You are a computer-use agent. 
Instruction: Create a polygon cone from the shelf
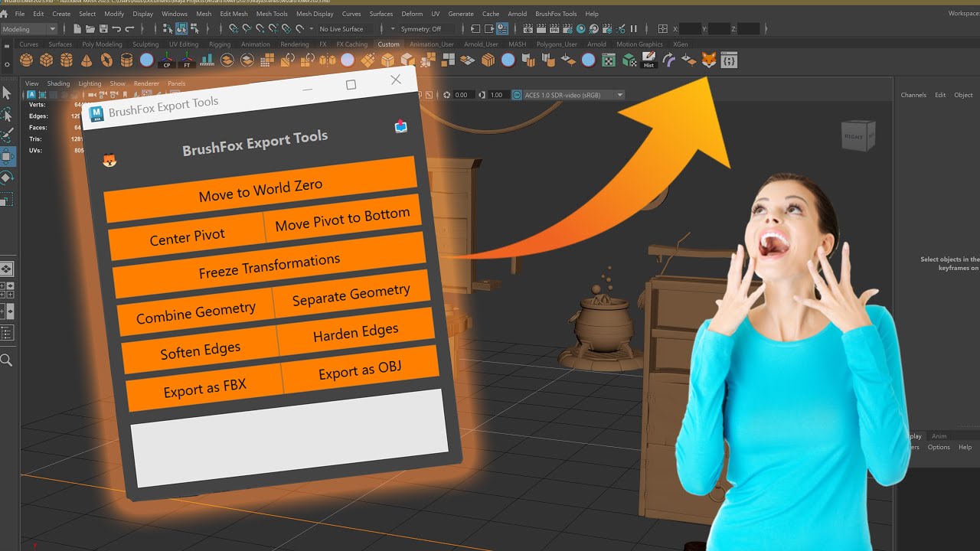(87, 60)
